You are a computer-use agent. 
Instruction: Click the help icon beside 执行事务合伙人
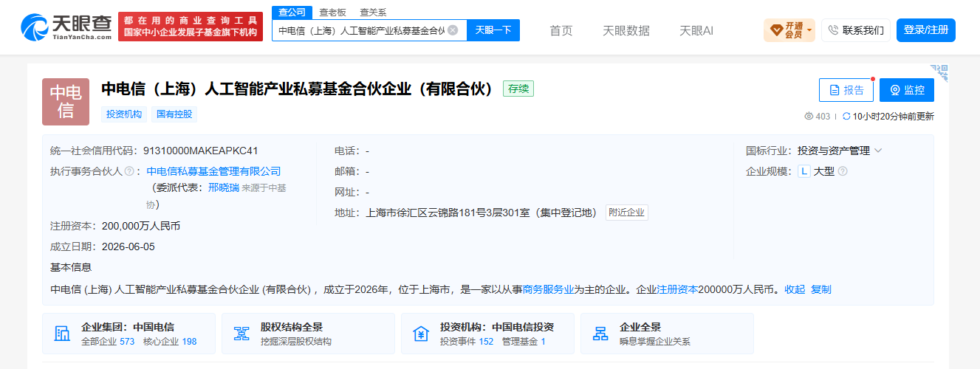(129, 171)
